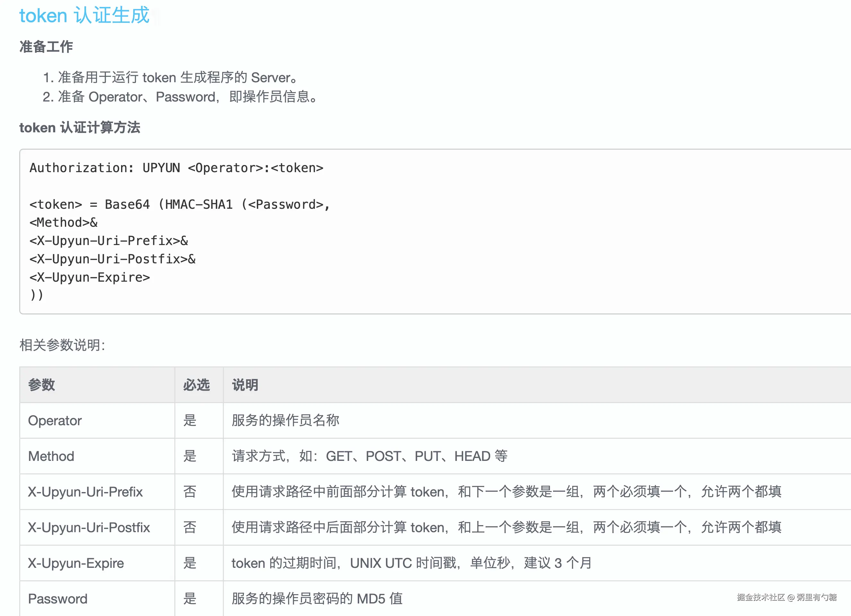Image resolution: width=851 pixels, height=616 pixels.
Task: Click the <Method>& code line
Action: [x=63, y=223]
